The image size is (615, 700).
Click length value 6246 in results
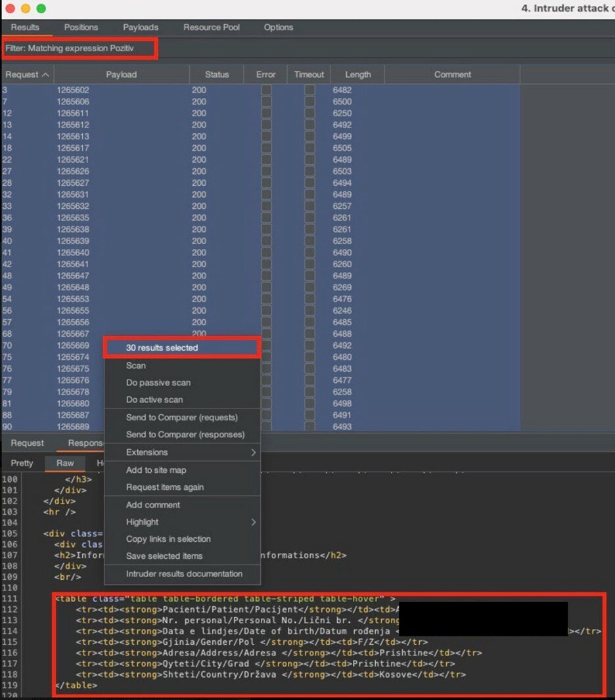(342, 310)
